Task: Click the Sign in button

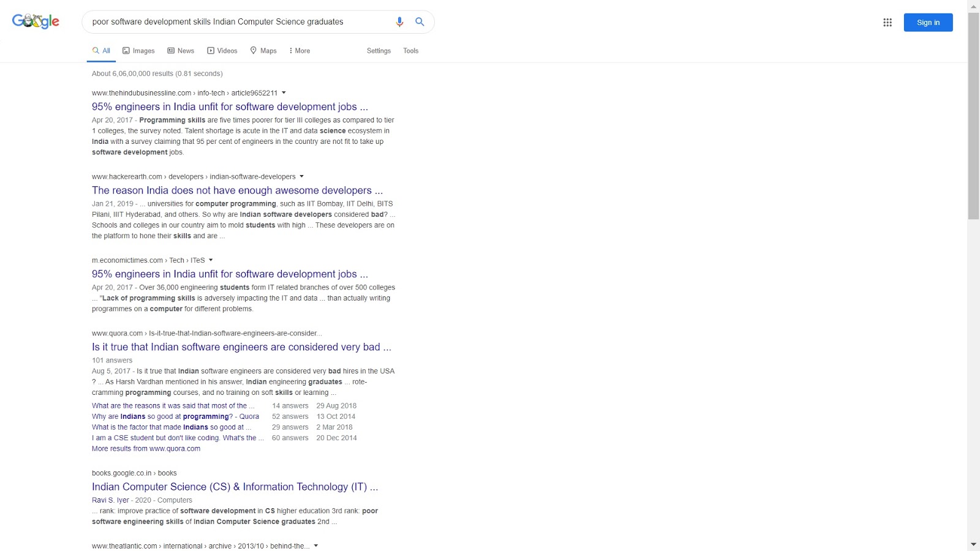Action: (928, 22)
